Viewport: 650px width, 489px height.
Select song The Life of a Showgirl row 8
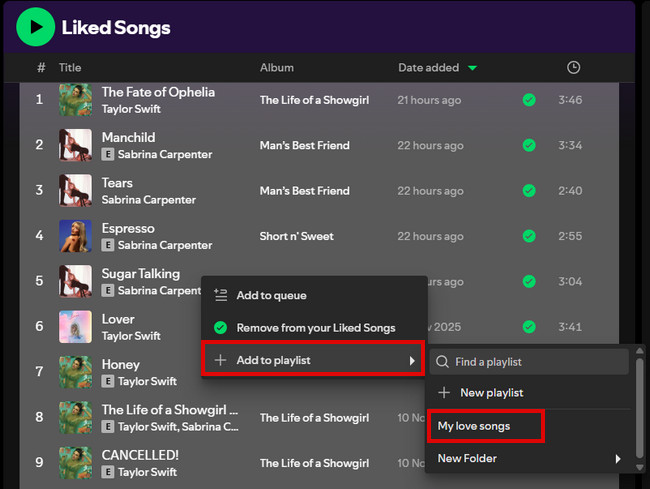[170, 410]
